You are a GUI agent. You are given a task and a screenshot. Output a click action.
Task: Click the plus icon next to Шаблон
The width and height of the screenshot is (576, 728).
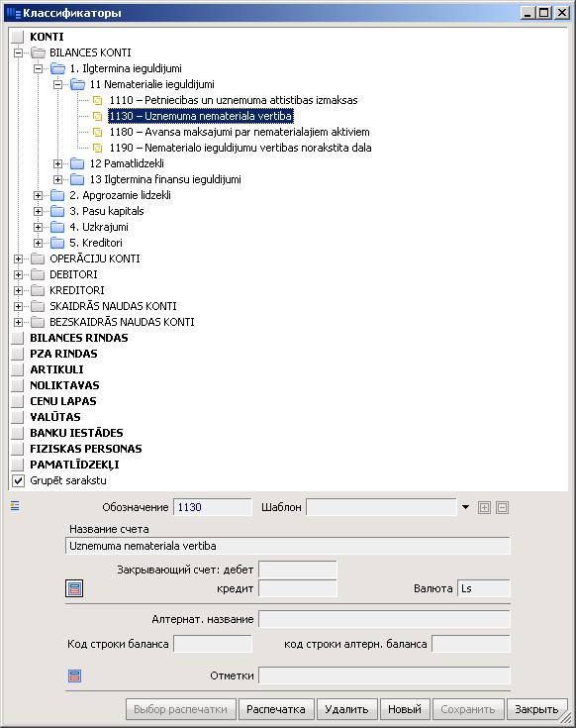[x=484, y=507]
